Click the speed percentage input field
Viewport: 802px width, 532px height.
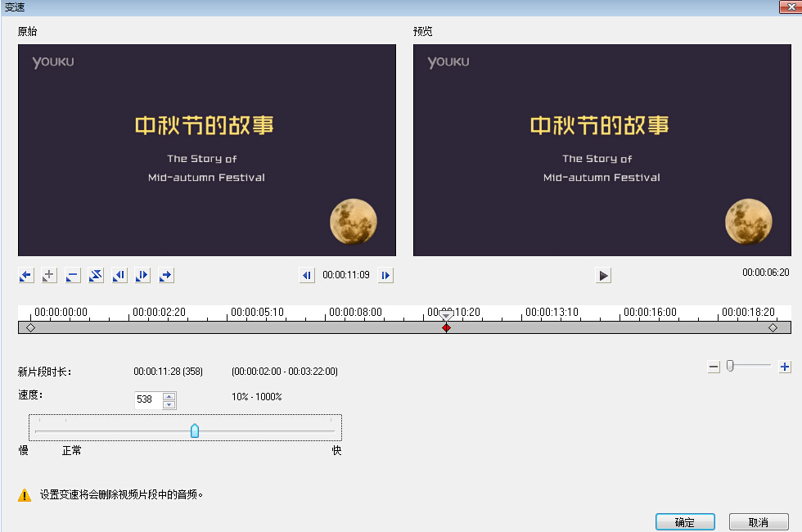point(148,400)
